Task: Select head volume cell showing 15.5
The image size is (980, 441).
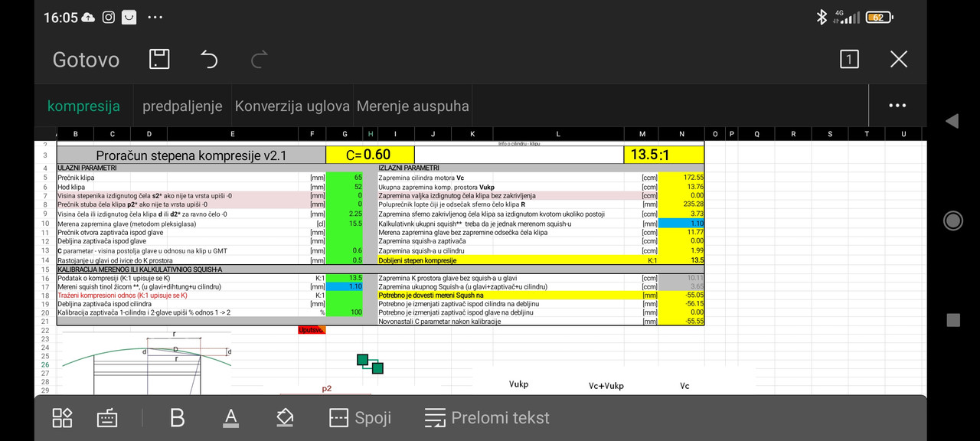Action: pyautogui.click(x=345, y=223)
